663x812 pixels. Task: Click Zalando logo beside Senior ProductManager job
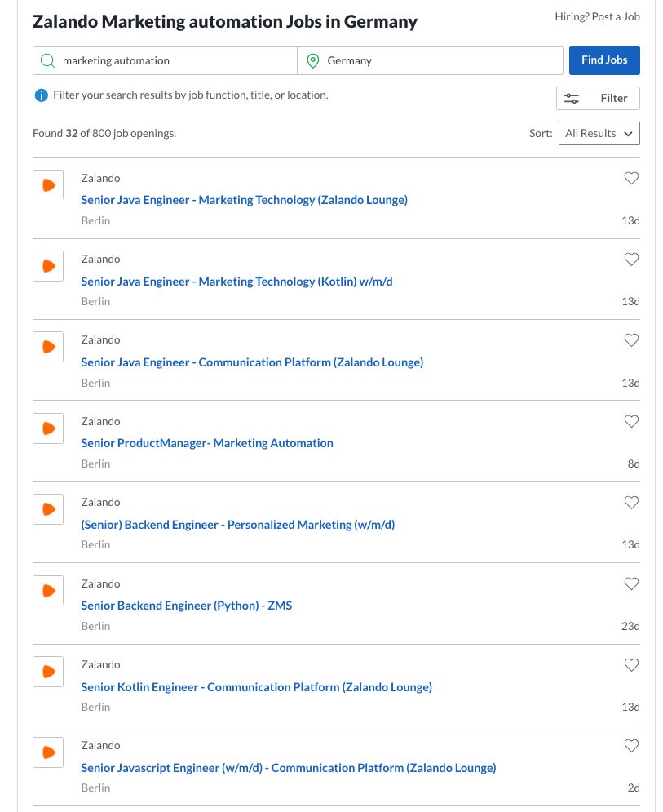pyautogui.click(x=48, y=428)
